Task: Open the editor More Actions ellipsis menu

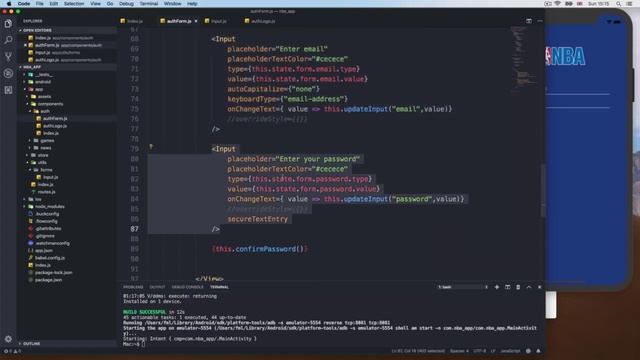Action: coord(540,21)
